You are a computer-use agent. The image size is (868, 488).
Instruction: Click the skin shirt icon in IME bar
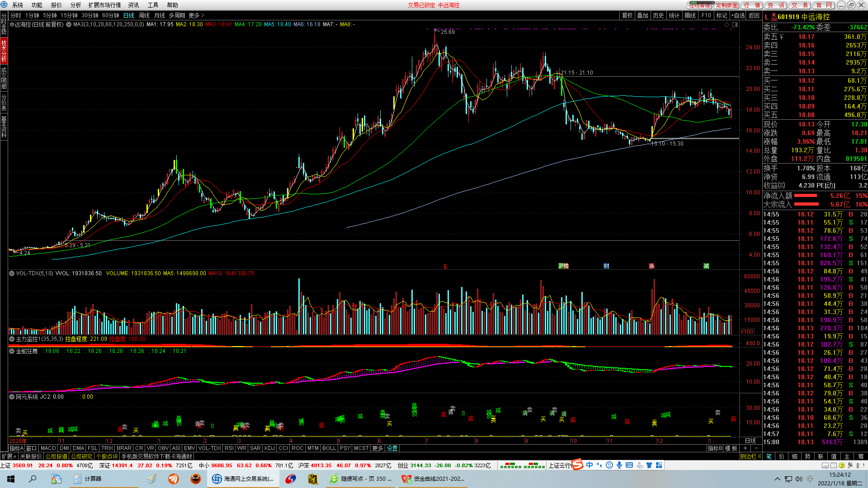(649, 465)
